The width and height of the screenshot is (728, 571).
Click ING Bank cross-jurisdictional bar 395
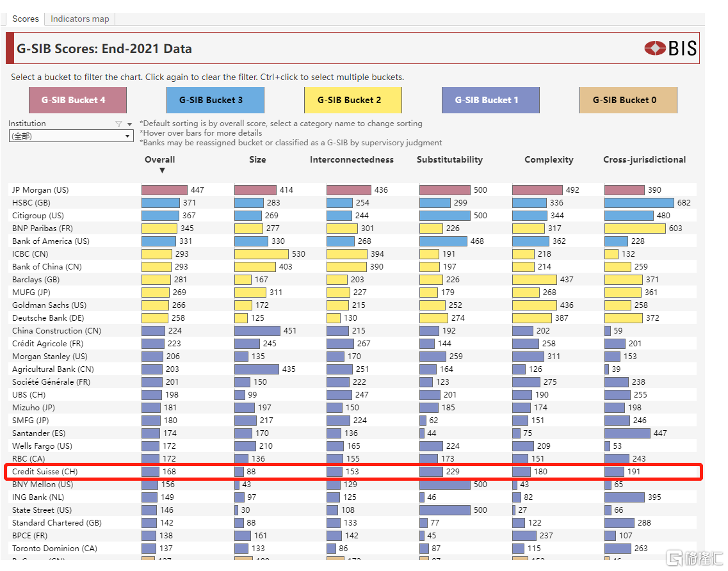click(x=624, y=497)
